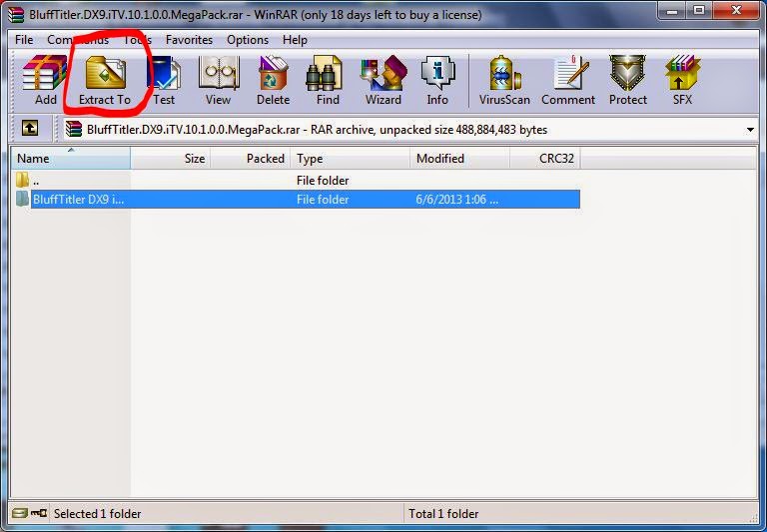The width and height of the screenshot is (767, 532).
Task: Click the Protect archive icon
Action: [x=627, y=73]
